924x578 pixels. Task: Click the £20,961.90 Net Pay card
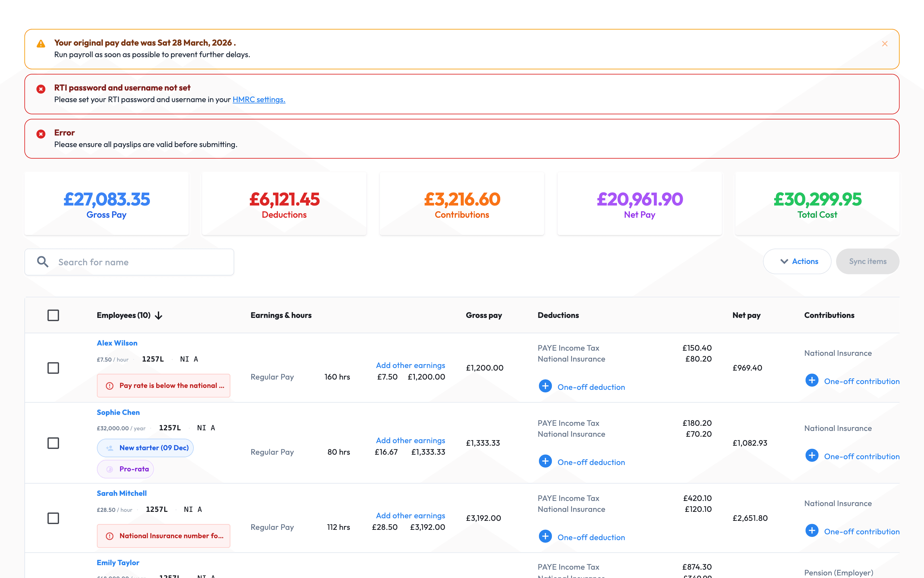point(639,204)
